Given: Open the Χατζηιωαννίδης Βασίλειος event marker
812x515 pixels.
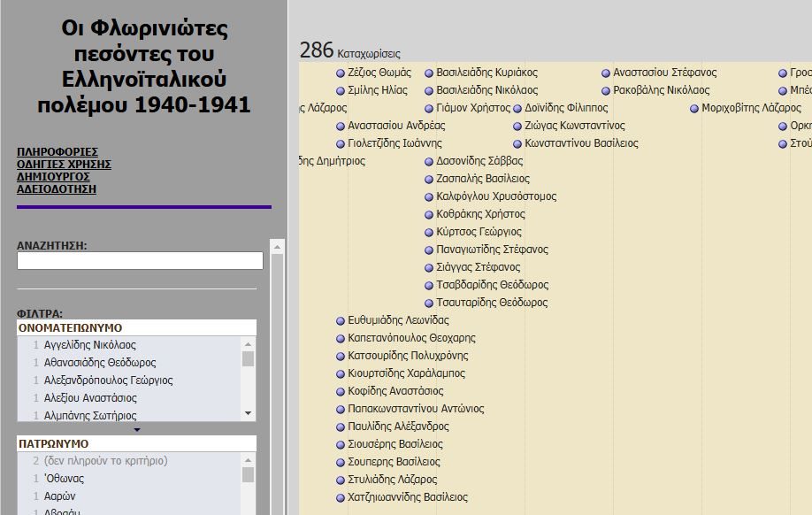Looking at the screenshot, I should (x=341, y=498).
